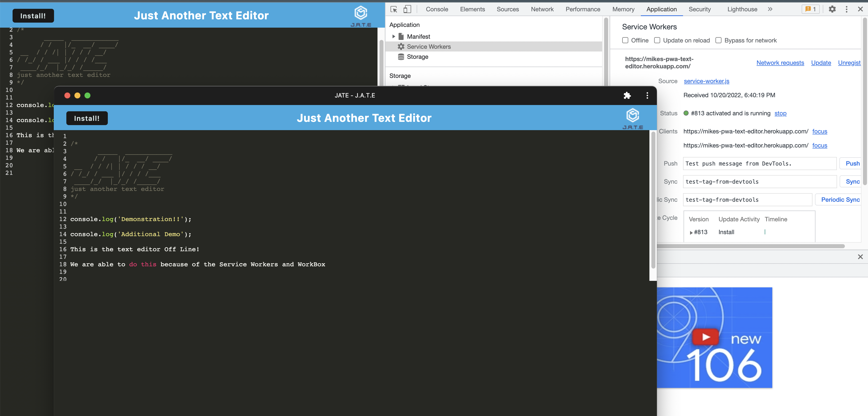Enable the Offline checkbox

pyautogui.click(x=625, y=40)
